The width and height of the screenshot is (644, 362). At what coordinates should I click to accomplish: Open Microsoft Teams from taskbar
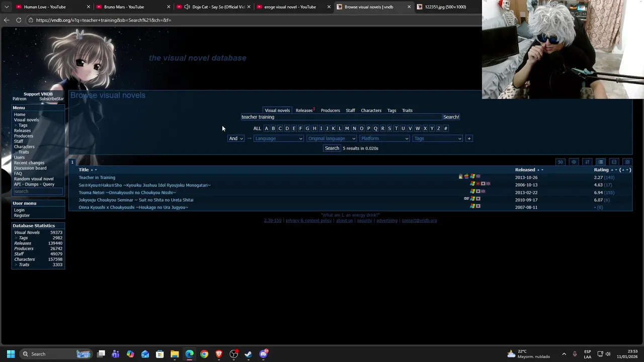pyautogui.click(x=116, y=354)
